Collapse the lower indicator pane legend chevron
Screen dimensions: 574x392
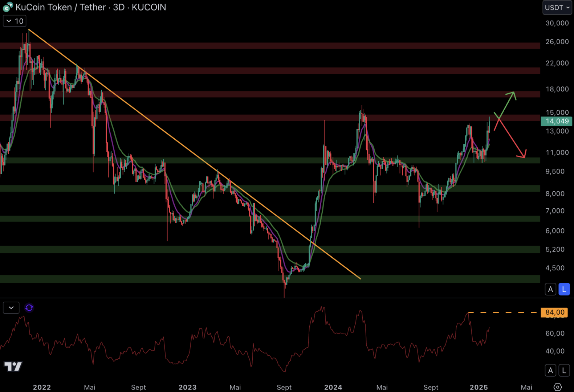pos(11,308)
